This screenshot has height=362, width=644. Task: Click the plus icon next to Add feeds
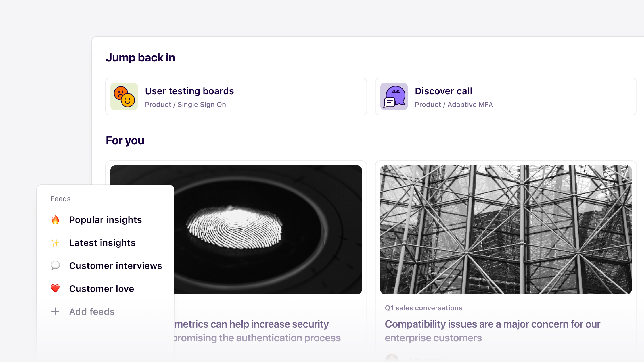[55, 311]
